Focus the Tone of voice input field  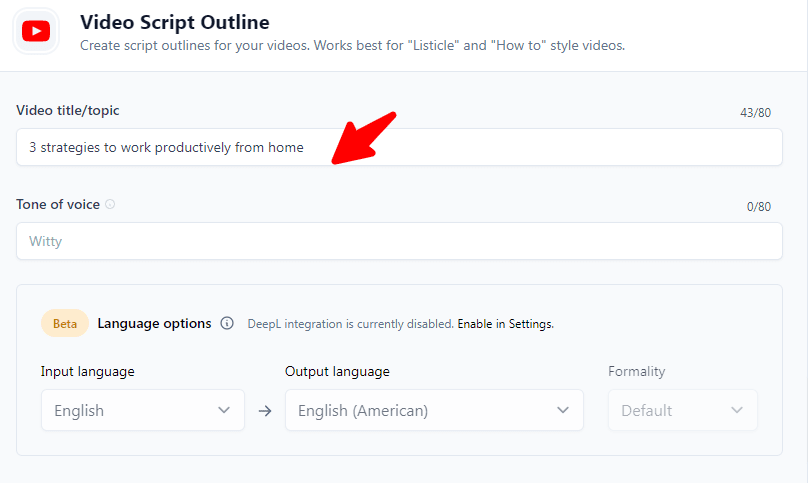pos(399,241)
